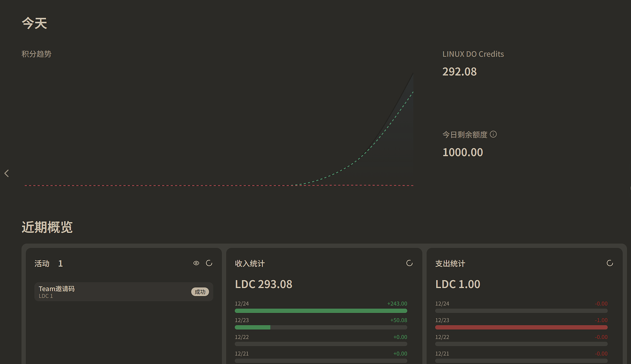Click the 支出统计 card title
This screenshot has width=631, height=364.
point(450,263)
